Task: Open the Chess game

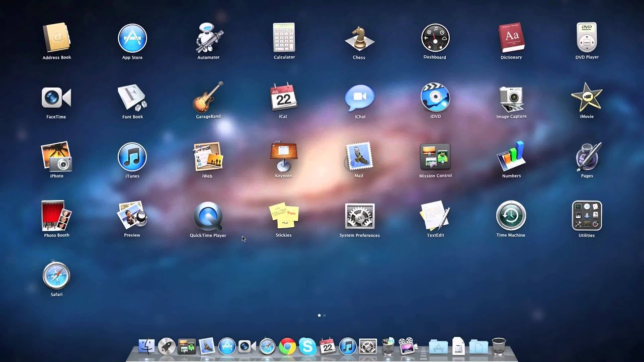Action: pyautogui.click(x=359, y=38)
